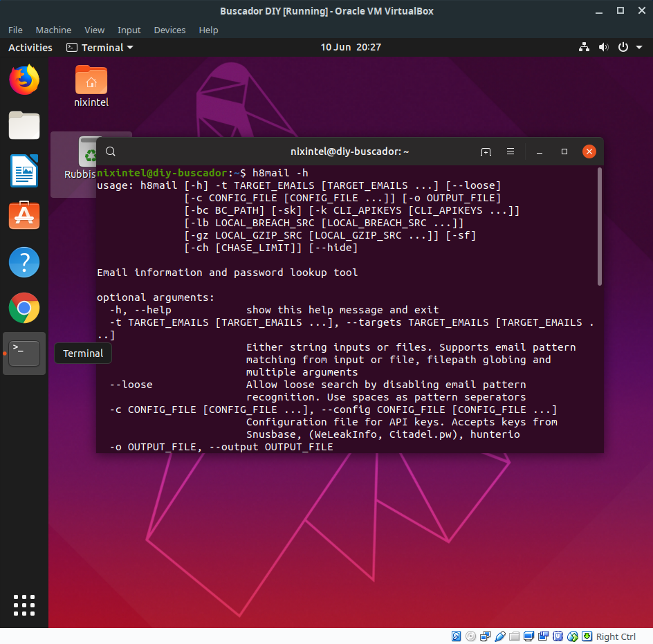653x644 pixels.
Task: Launch LibreOffice Writer from the dock
Action: 24,171
